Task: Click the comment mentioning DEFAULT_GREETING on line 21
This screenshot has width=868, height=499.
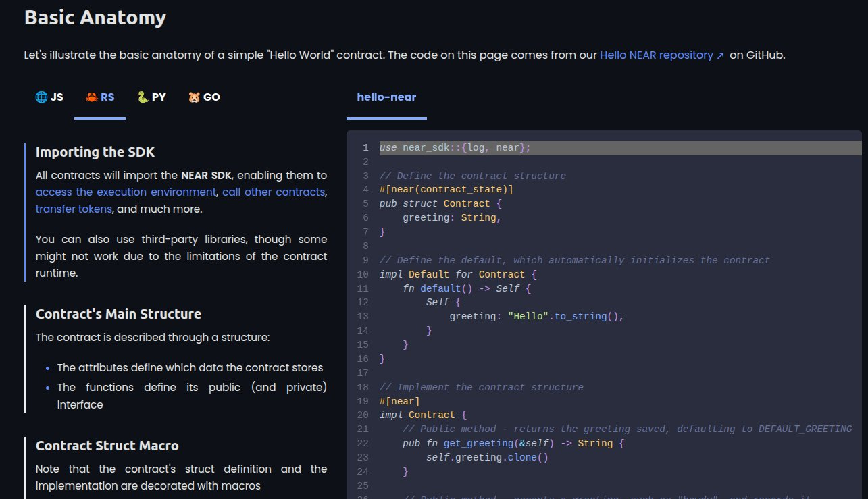Action: tap(628, 429)
